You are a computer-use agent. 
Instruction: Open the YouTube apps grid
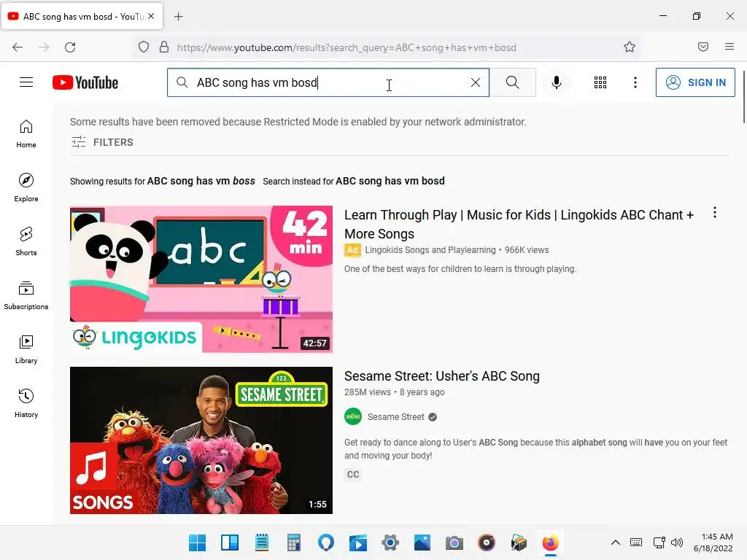coord(600,82)
